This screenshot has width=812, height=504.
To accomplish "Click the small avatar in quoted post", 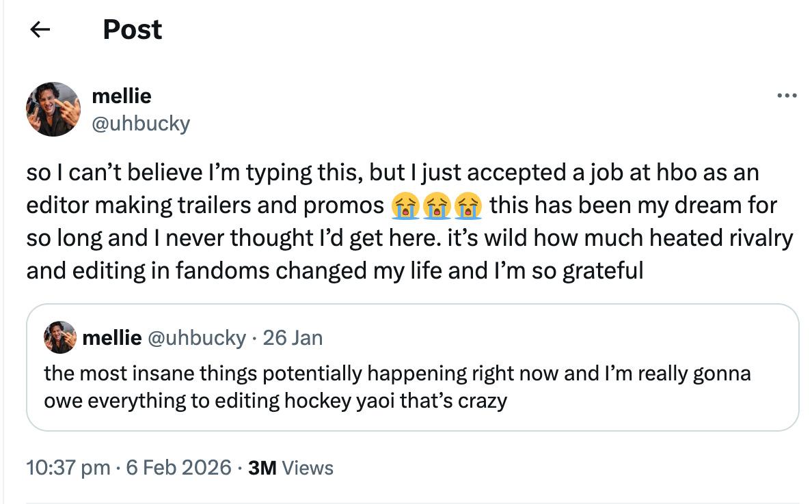I will point(60,337).
